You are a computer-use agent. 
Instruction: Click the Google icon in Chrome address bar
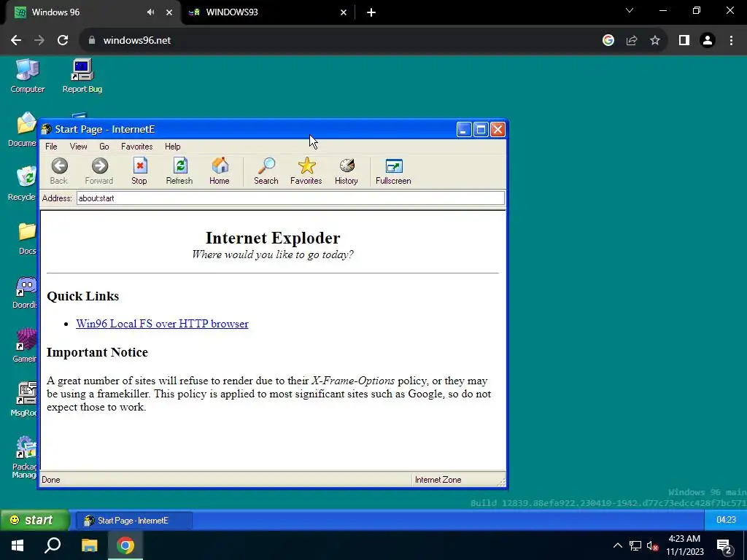(608, 41)
